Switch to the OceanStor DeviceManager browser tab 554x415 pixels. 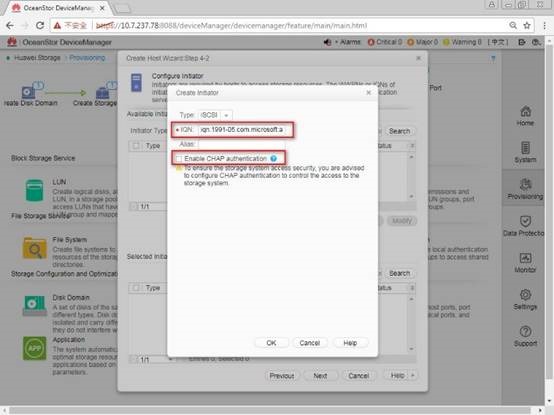(x=58, y=8)
